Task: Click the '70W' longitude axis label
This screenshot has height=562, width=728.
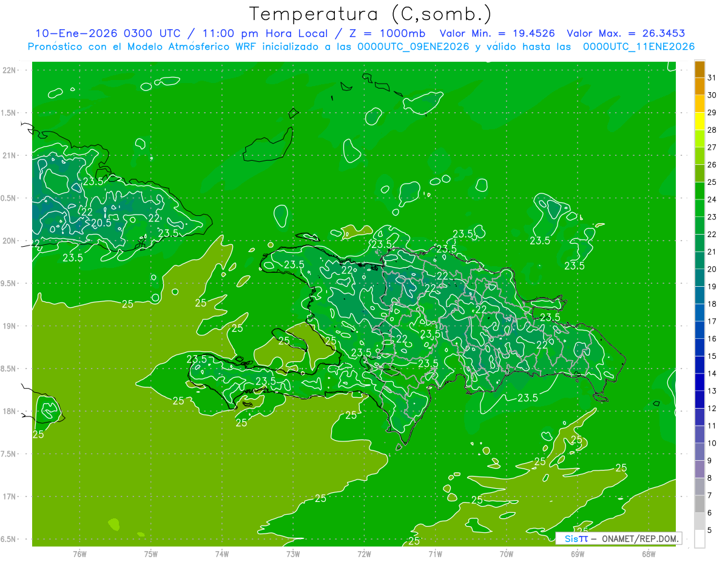Action: coord(507,554)
